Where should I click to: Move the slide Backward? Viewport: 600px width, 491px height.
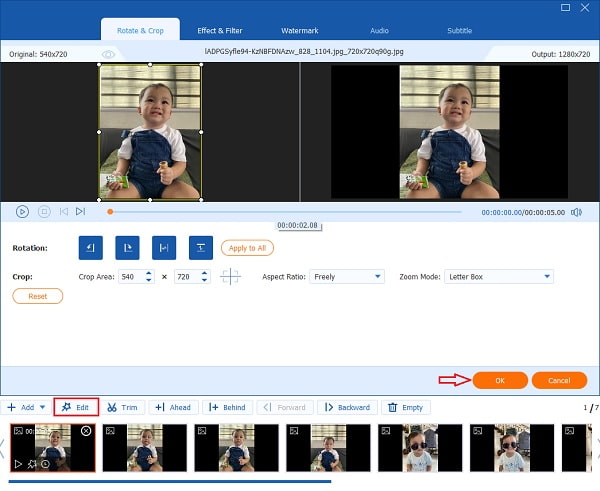tap(347, 407)
